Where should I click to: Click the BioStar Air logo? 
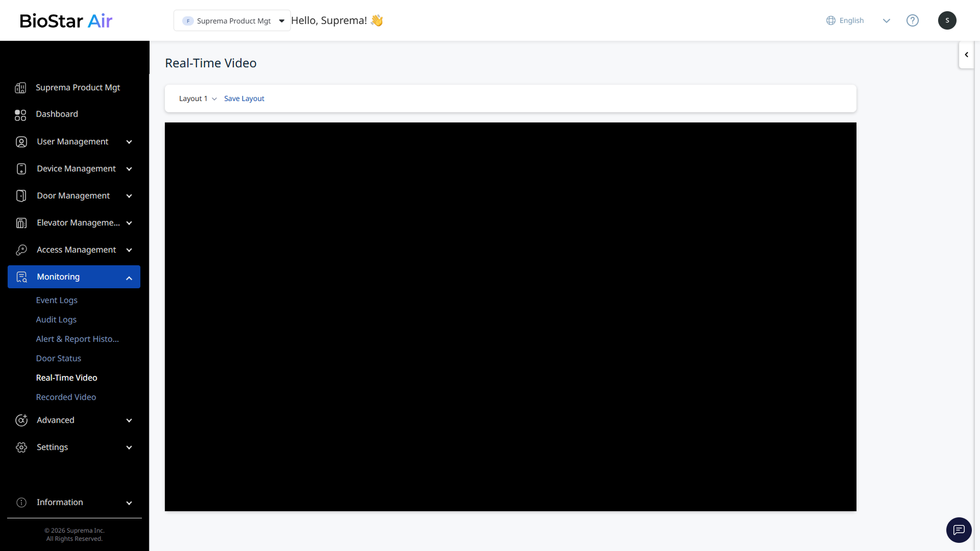tap(66, 21)
